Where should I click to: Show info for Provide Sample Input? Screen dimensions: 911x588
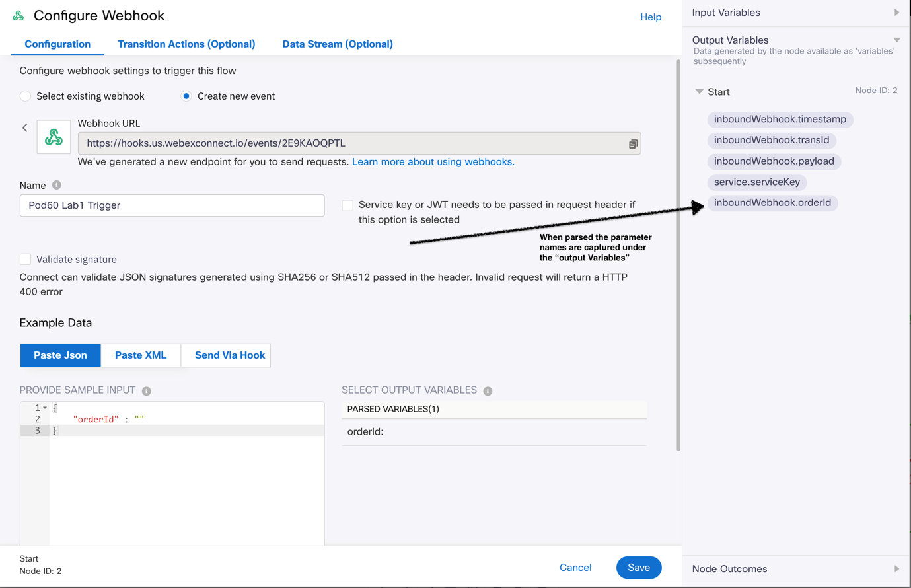point(147,391)
